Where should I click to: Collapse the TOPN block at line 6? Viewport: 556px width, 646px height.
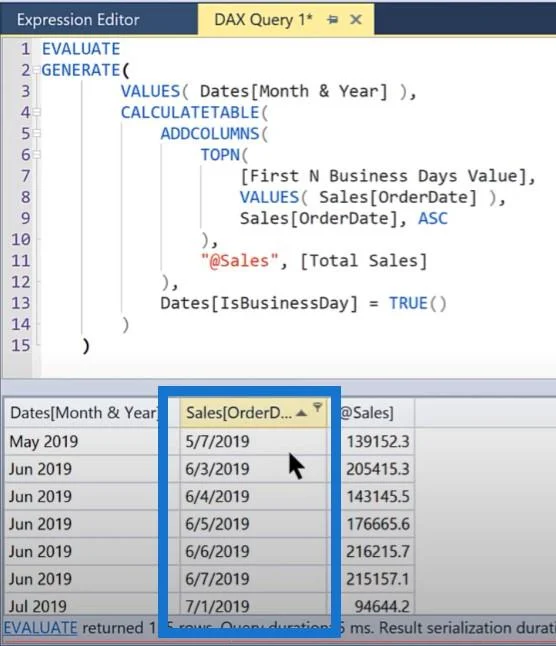point(36,154)
